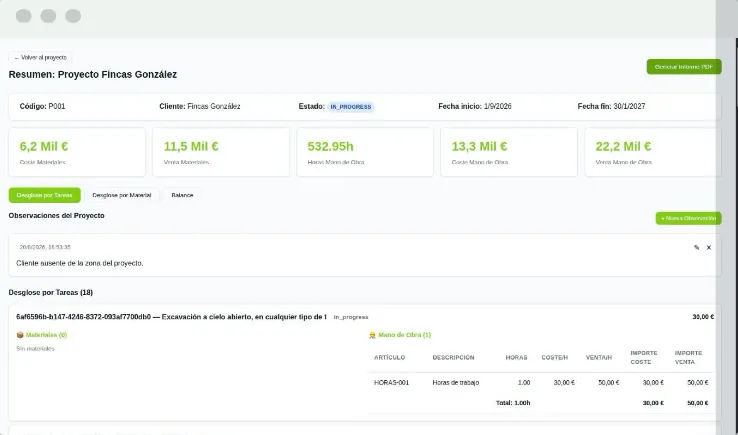Open the Balance tab
This screenshot has width=738, height=435.
coord(182,195)
